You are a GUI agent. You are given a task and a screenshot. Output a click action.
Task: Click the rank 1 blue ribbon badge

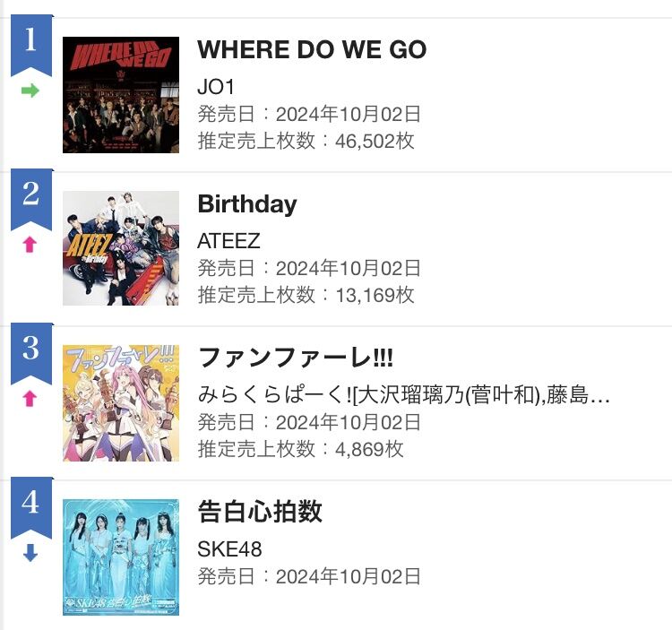[31, 43]
